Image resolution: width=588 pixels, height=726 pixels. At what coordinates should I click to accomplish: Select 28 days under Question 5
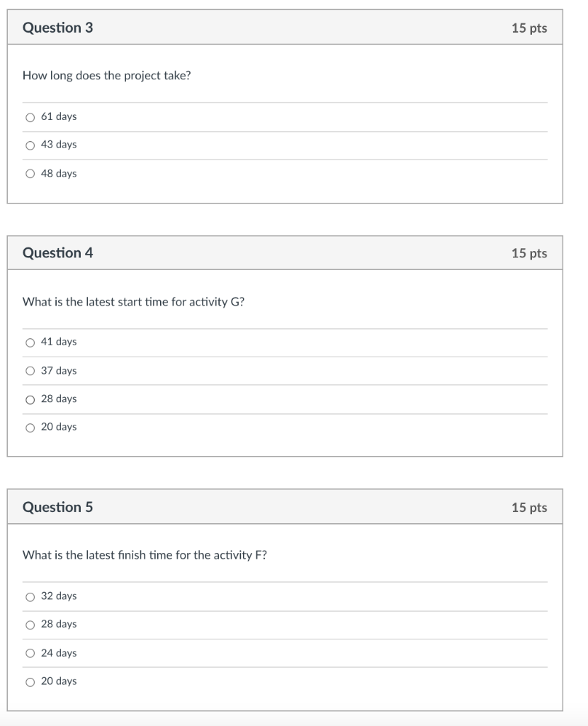tap(30, 625)
